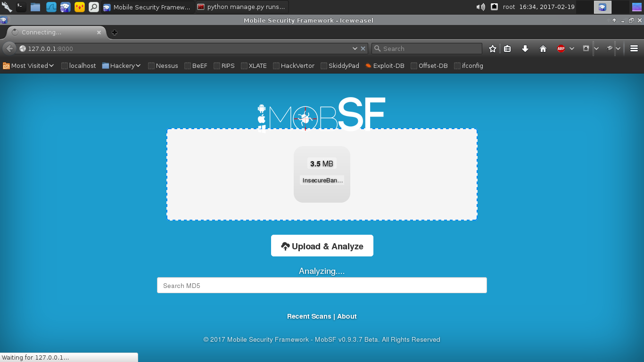644x362 pixels.
Task: Open a new tab with the plus icon
Action: pyautogui.click(x=114, y=33)
